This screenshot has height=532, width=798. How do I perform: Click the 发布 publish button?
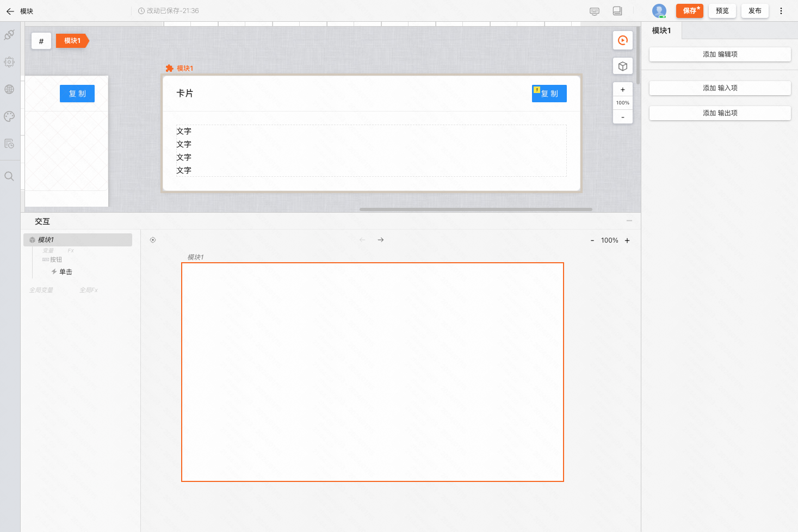pos(755,11)
